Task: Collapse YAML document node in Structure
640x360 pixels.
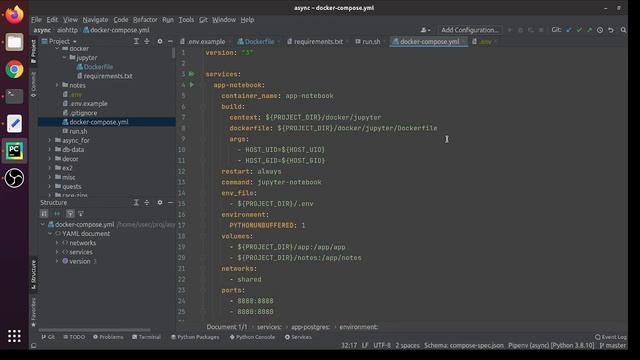Action: point(50,234)
